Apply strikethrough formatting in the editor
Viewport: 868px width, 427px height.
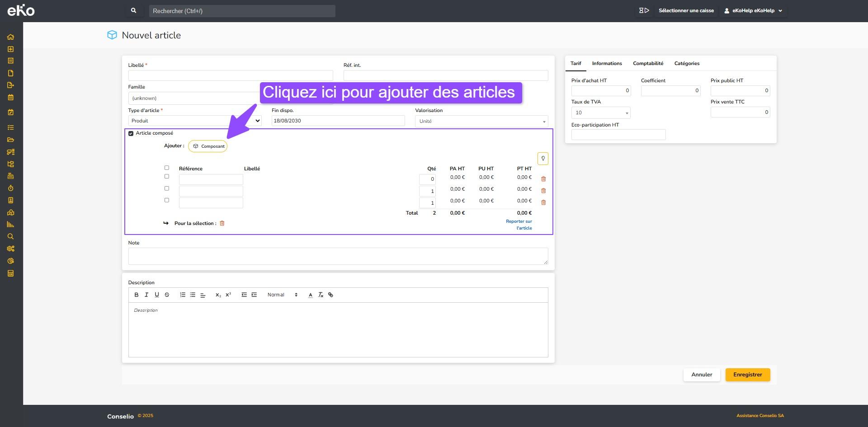point(167,295)
